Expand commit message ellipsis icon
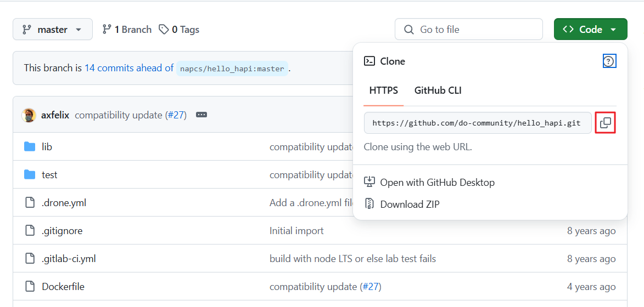Image resolution: width=644 pixels, height=307 pixels. click(201, 115)
